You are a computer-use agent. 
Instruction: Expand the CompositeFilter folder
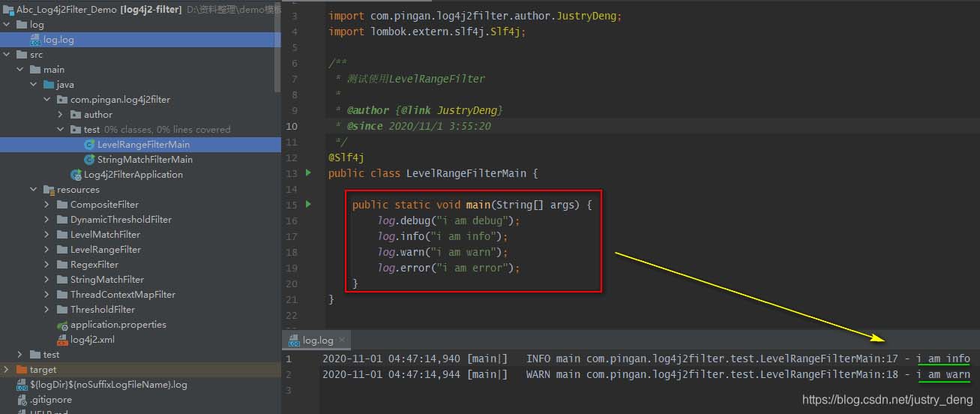pos(48,205)
